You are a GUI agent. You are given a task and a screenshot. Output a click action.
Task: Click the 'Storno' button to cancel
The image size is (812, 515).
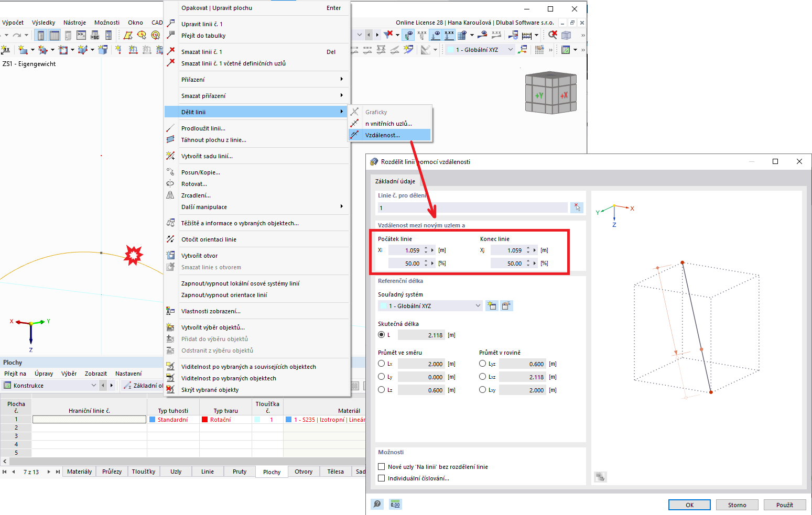pyautogui.click(x=737, y=505)
